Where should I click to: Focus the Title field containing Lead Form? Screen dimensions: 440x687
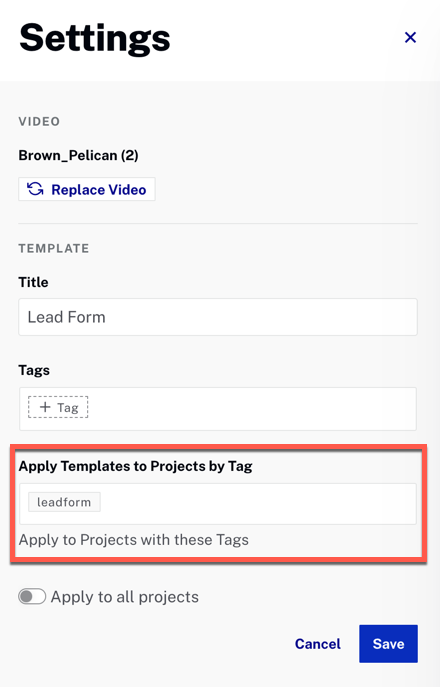pos(218,317)
